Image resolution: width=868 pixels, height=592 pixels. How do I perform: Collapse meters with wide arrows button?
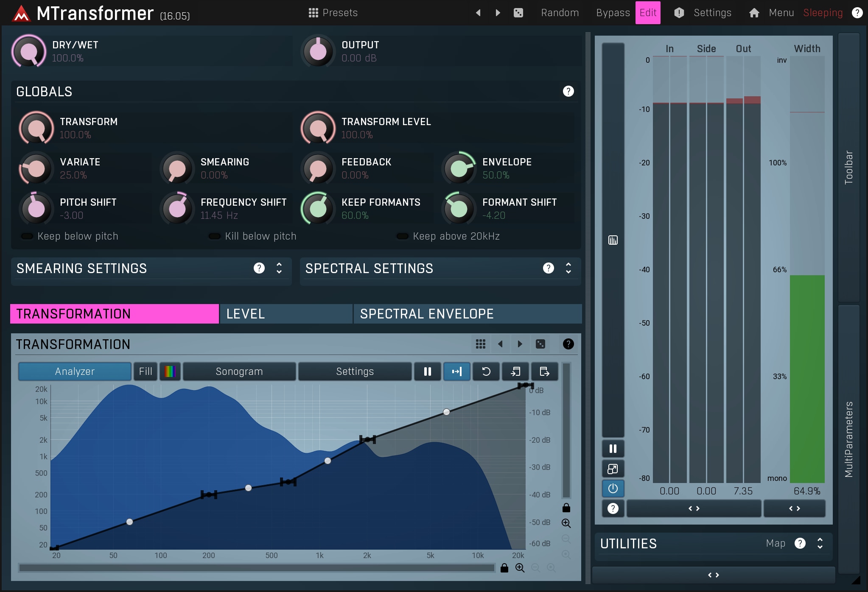pyautogui.click(x=694, y=508)
